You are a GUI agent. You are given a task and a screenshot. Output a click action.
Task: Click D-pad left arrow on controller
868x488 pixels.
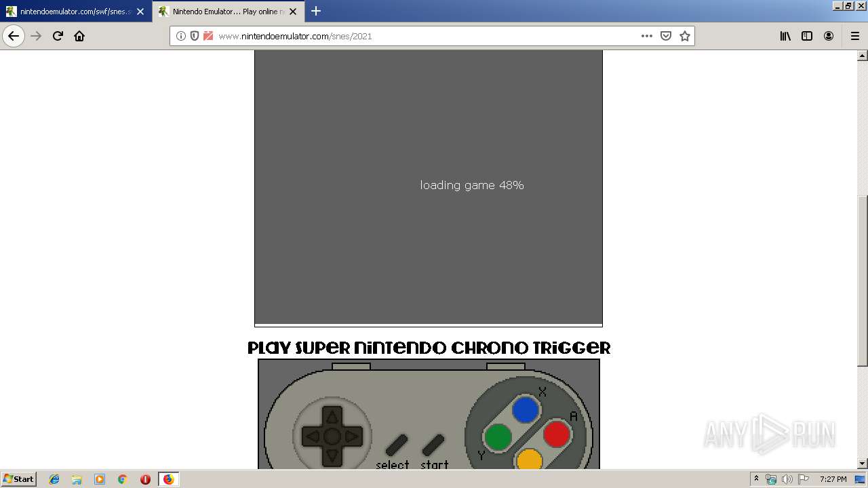312,437
